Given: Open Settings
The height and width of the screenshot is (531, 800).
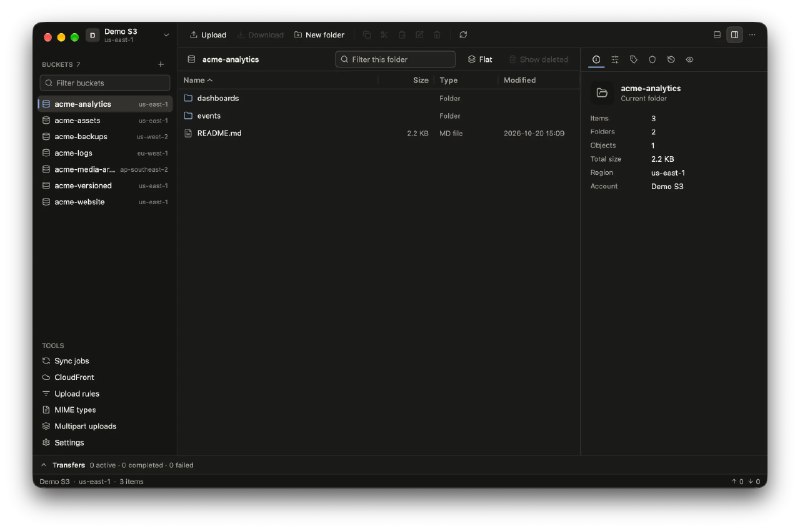Looking at the screenshot, I should [x=105, y=442].
